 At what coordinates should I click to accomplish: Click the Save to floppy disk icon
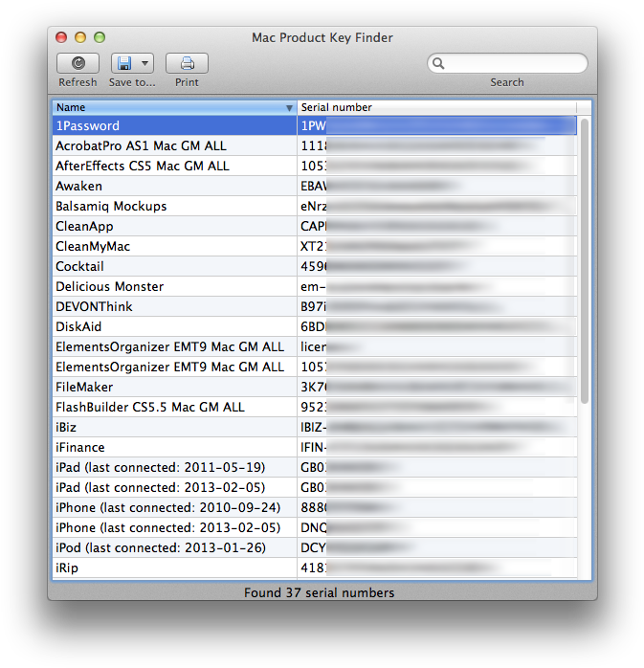point(123,63)
